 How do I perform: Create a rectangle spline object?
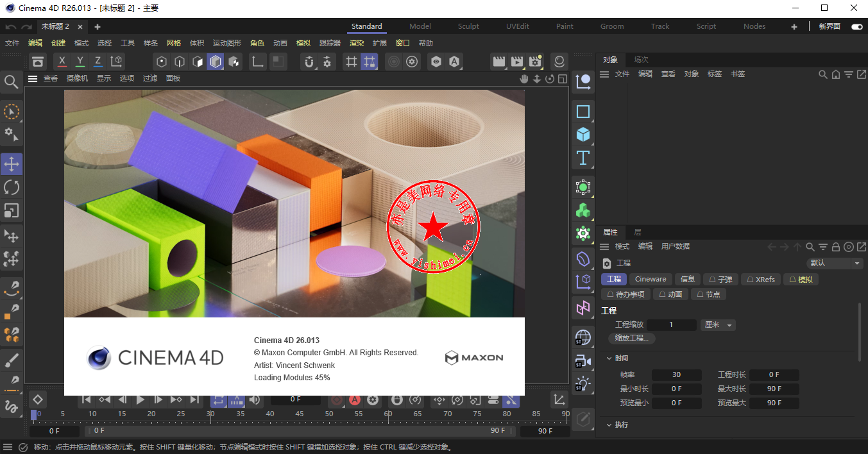[x=583, y=112]
